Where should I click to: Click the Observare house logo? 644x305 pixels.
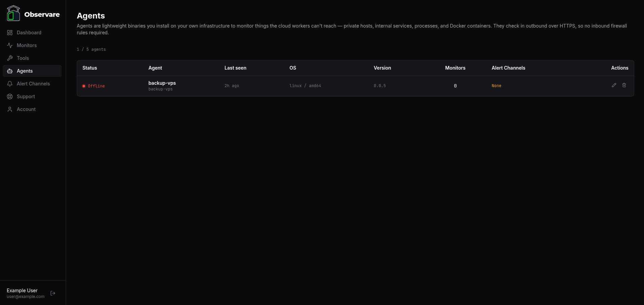point(13,13)
